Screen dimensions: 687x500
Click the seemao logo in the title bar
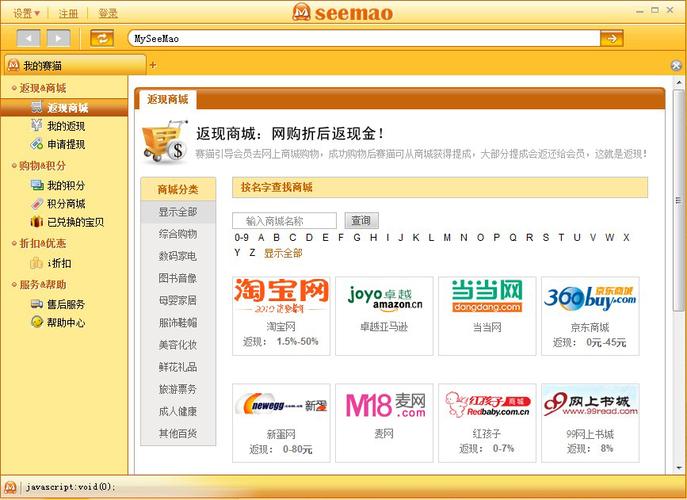(x=343, y=12)
